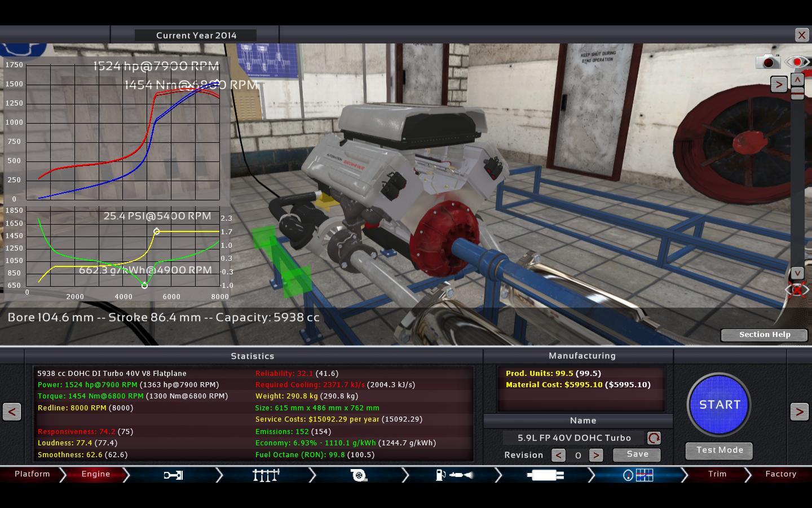This screenshot has height=508, width=812.
Task: Open the dyno testing gauge section
Action: point(638,475)
